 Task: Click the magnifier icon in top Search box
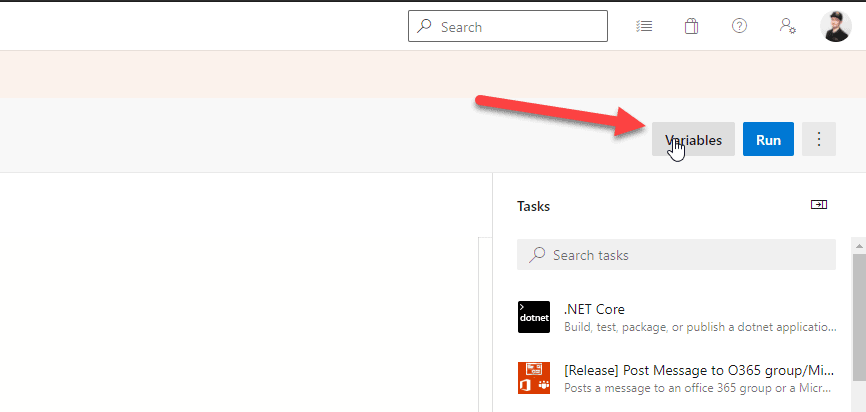tap(425, 27)
